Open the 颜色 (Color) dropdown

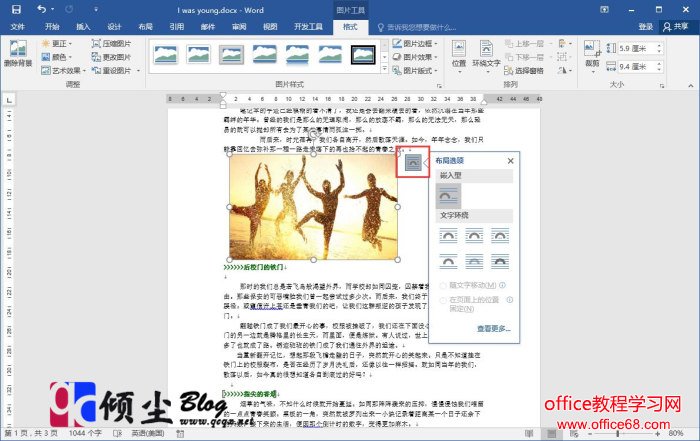coord(57,57)
